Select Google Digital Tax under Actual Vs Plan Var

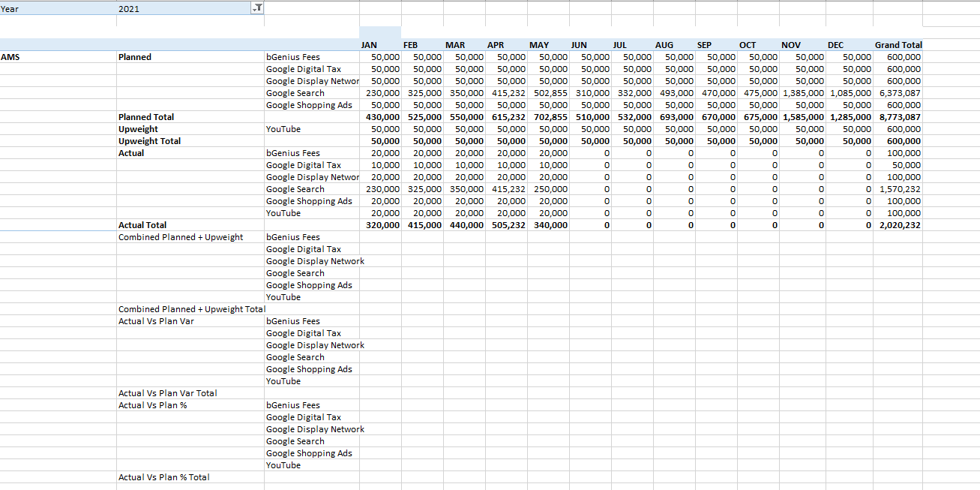point(304,333)
